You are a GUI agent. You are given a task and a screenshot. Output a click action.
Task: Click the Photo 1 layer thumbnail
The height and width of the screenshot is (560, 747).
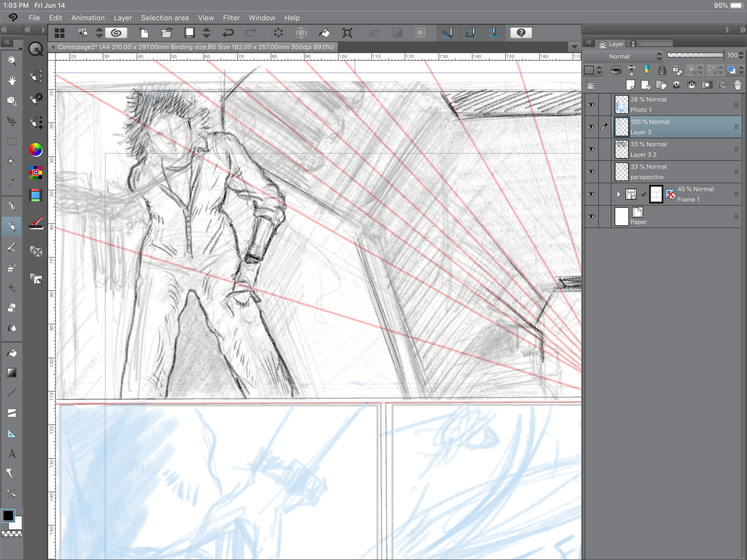click(x=622, y=104)
